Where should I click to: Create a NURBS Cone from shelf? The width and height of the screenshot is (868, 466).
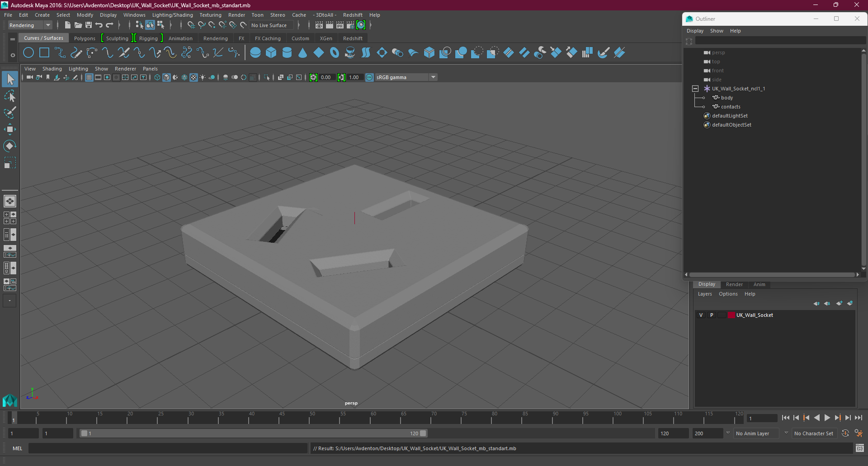pyautogui.click(x=303, y=53)
